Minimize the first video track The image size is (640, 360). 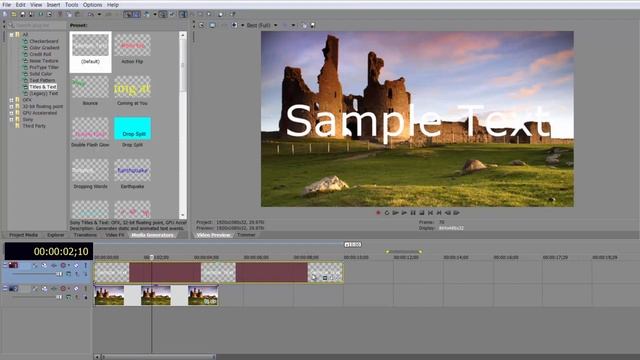[5, 265]
